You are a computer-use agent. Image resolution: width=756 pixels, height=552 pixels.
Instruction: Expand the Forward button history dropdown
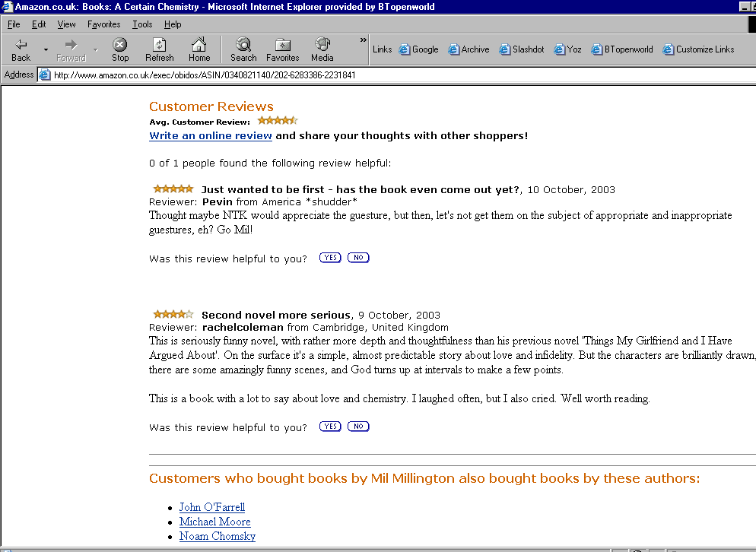[x=96, y=49]
